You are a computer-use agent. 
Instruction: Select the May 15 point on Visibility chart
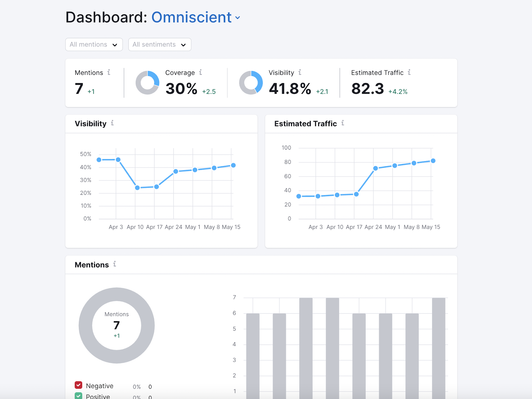[x=233, y=165]
